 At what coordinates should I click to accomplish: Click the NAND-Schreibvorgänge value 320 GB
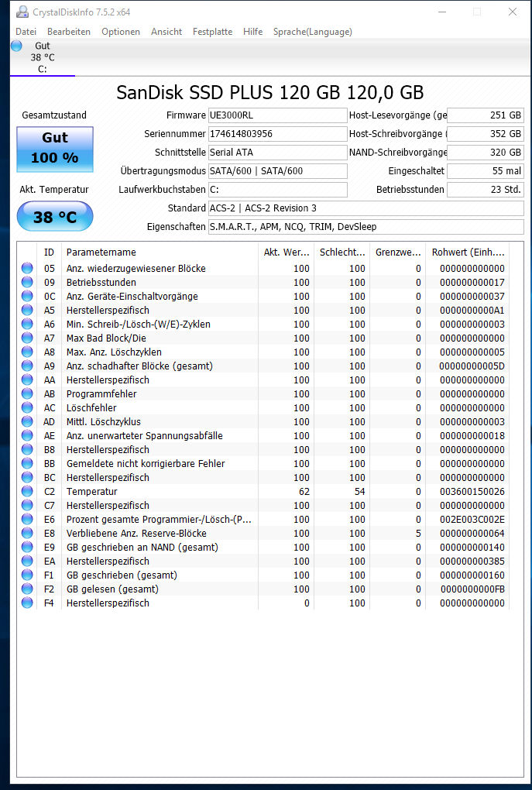(485, 152)
